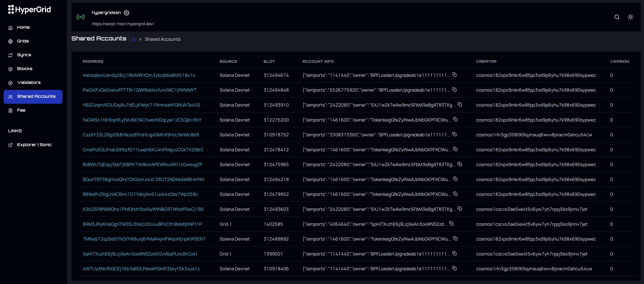Go to the Validators page
644x284 pixels.
point(29,82)
